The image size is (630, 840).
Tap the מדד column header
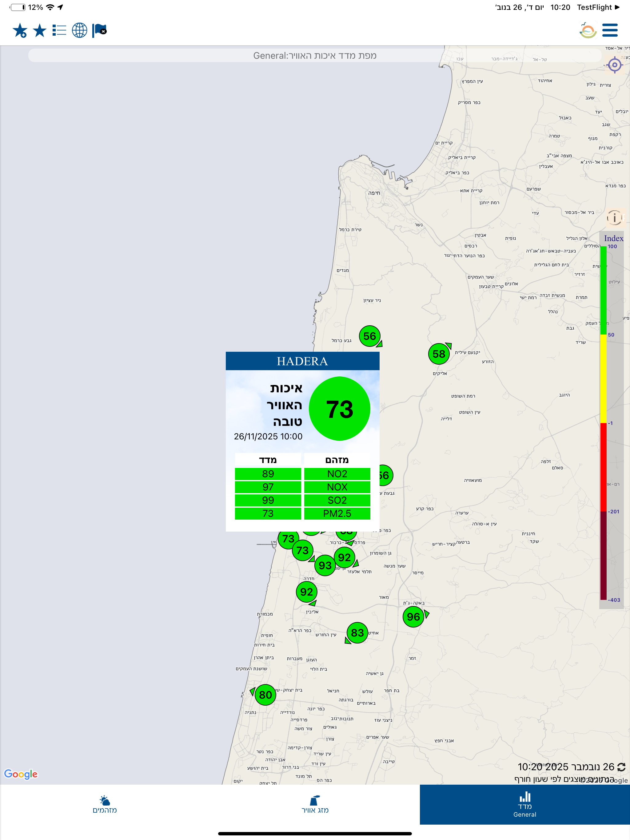point(268,460)
